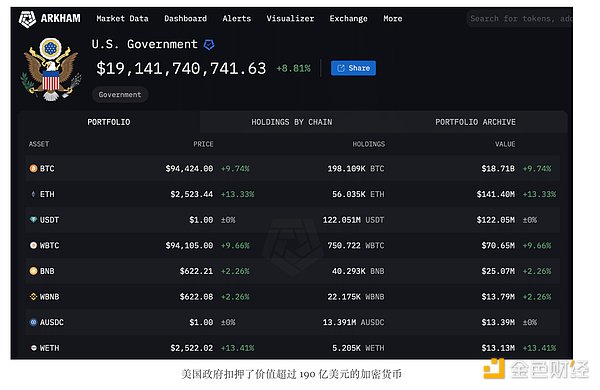600x390 pixels.
Task: Click the verified badge next to U.S. Government
Action: 209,45
